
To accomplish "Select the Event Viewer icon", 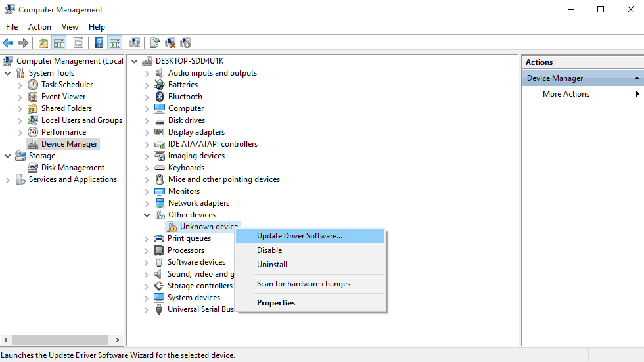I will [33, 97].
